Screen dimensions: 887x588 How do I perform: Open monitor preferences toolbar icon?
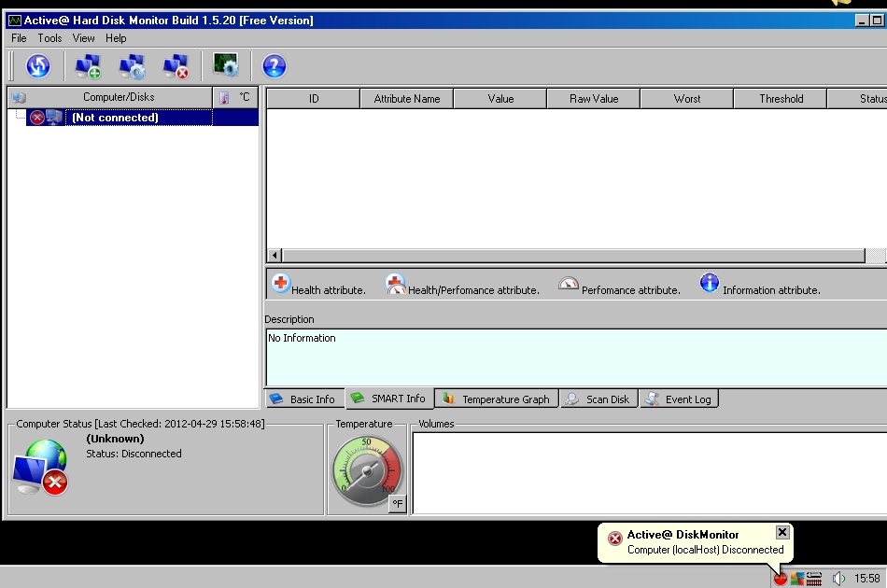226,65
